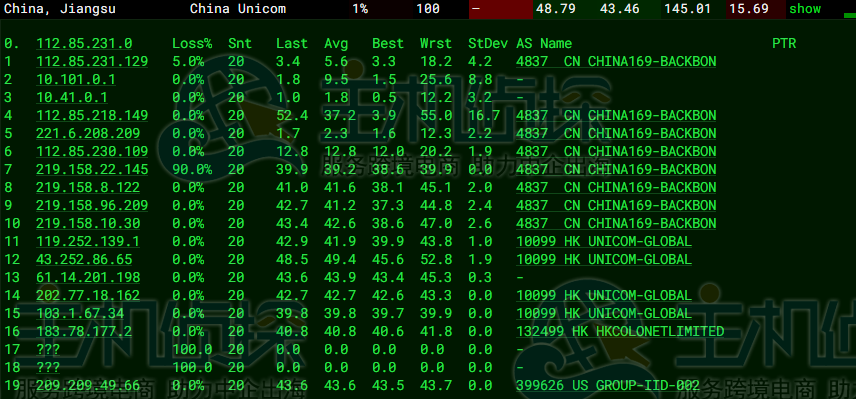Click IP address 43.252.86.65
Viewport: 856px width, 399px height.
(x=84, y=260)
